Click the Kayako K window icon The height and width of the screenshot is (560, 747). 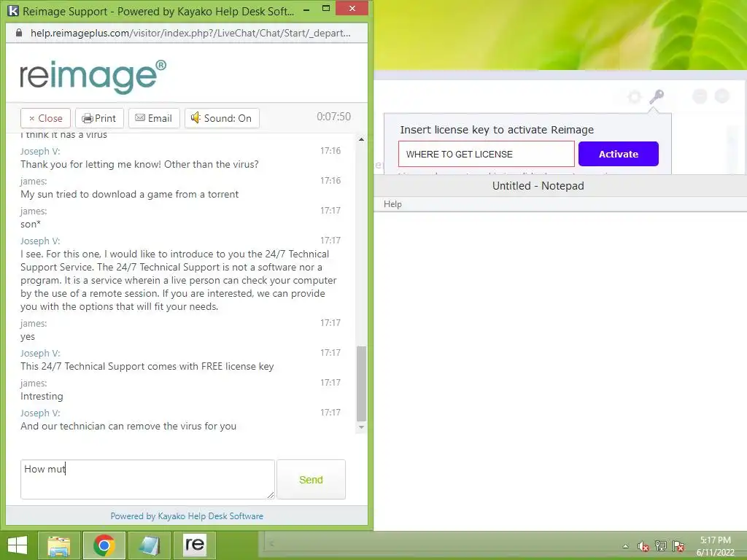tap(14, 10)
